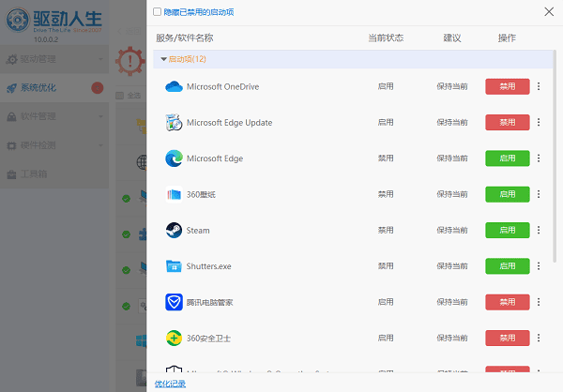Screen dimensions: 563x392
Task: Click the 驱动人生 gear logo
Action: (x=17, y=20)
